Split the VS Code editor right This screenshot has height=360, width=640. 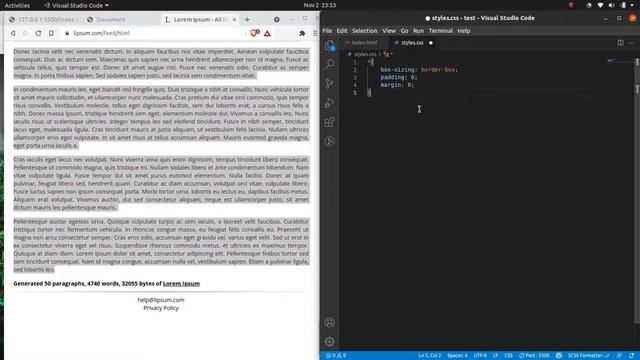(x=620, y=42)
